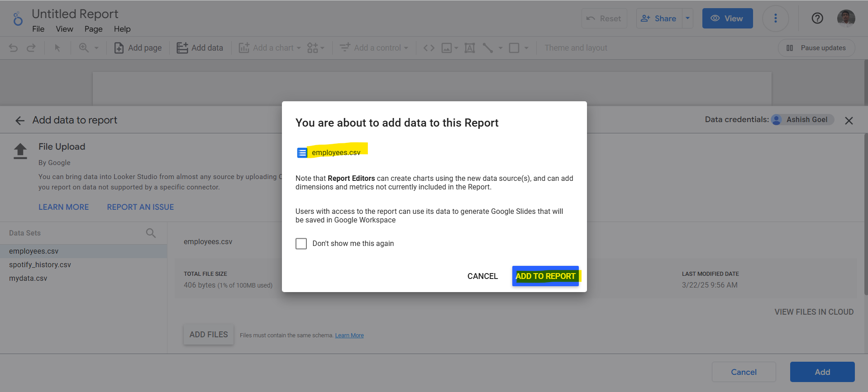Open the three-dot more options menu
The height and width of the screenshot is (392, 868).
click(775, 19)
